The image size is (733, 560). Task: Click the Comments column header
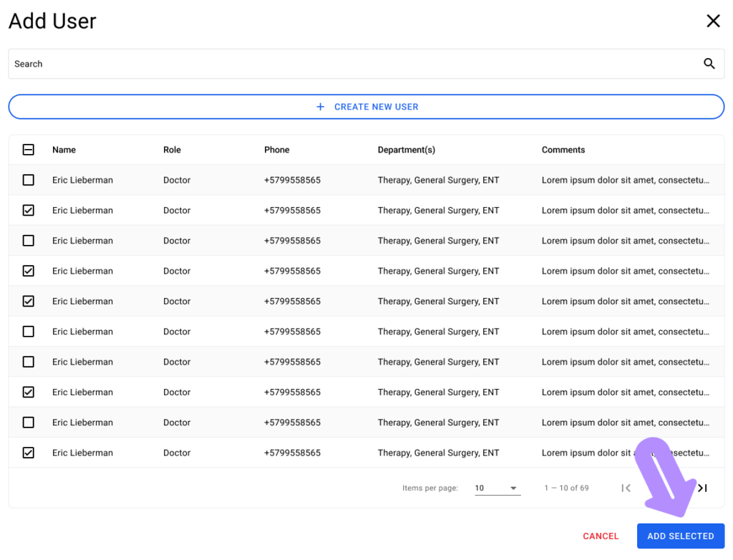(563, 150)
